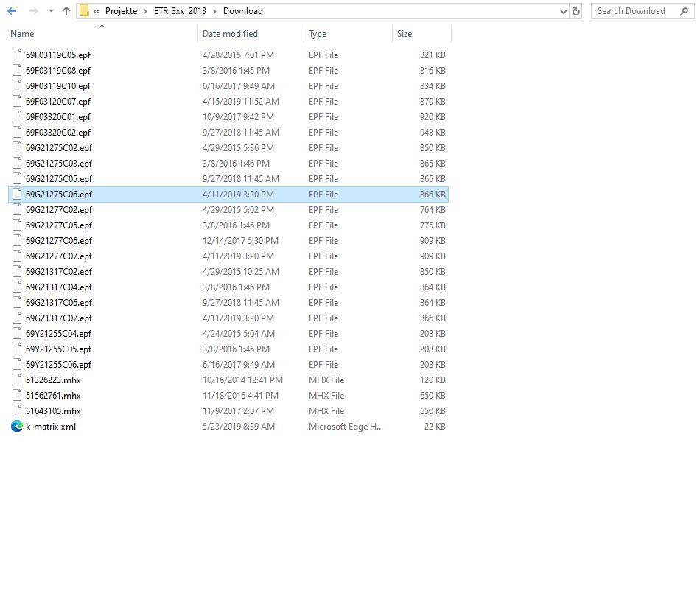Click size value 821 KB
The image size is (700, 591).
(433, 55)
